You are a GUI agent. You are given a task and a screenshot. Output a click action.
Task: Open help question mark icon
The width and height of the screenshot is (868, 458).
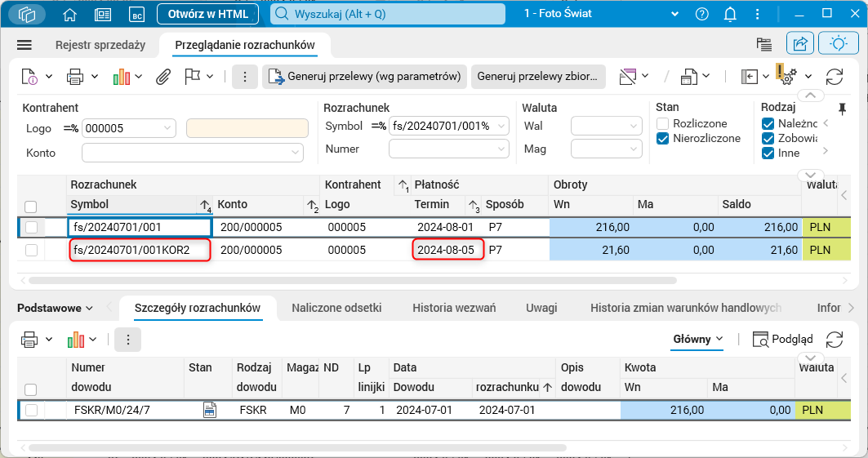tap(702, 15)
